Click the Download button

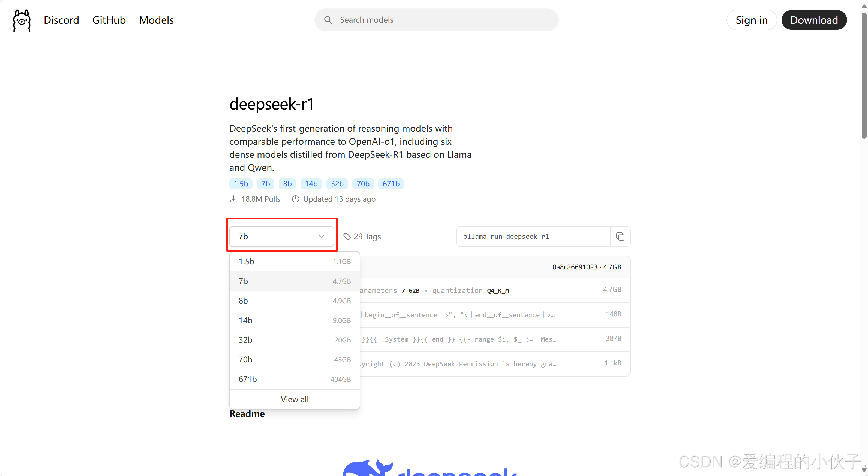click(814, 20)
